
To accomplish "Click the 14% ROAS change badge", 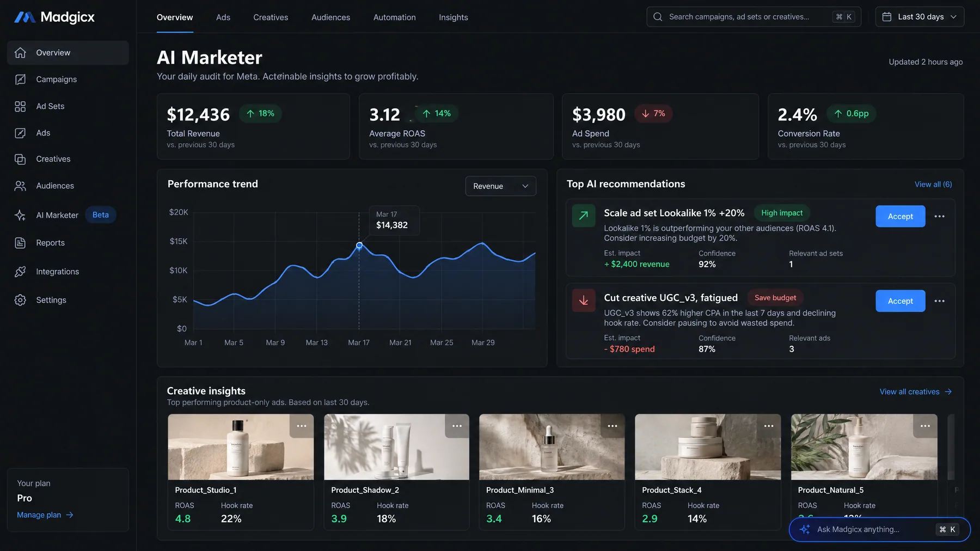I will click(x=437, y=113).
